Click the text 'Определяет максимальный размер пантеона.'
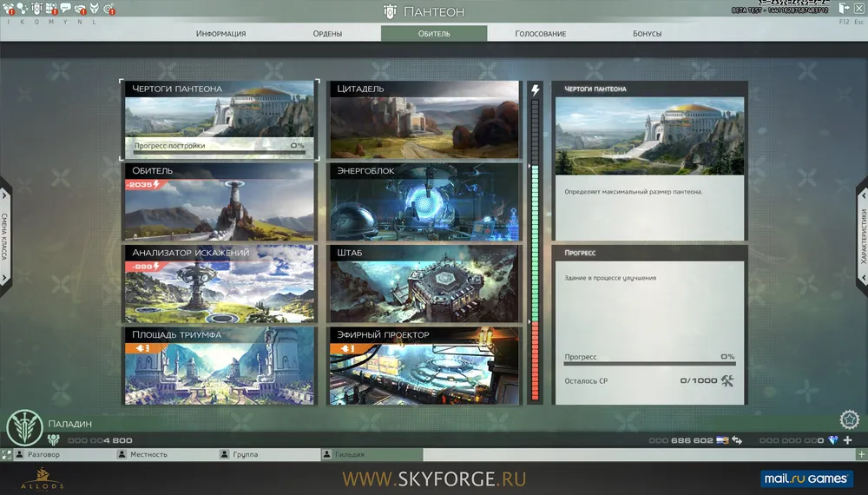868x495 pixels. point(634,192)
